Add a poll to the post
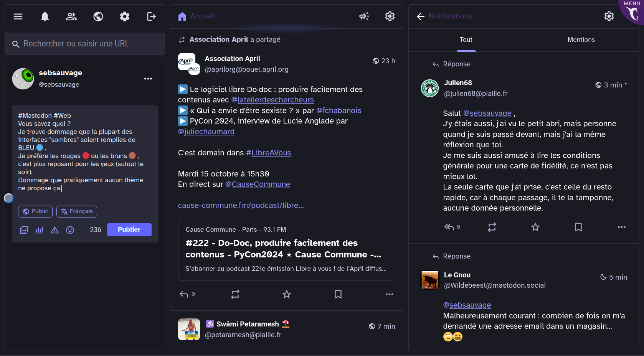The height and width of the screenshot is (356, 644). click(39, 230)
